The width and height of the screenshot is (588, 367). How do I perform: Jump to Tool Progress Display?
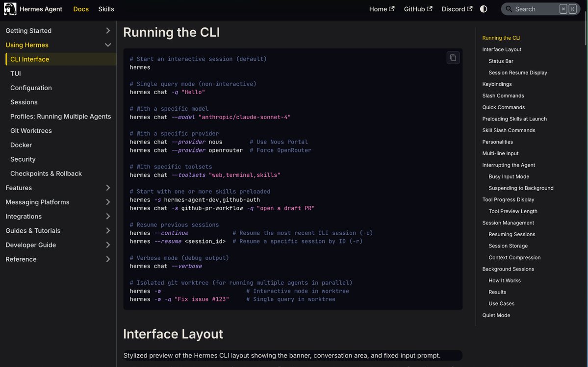coord(508,199)
